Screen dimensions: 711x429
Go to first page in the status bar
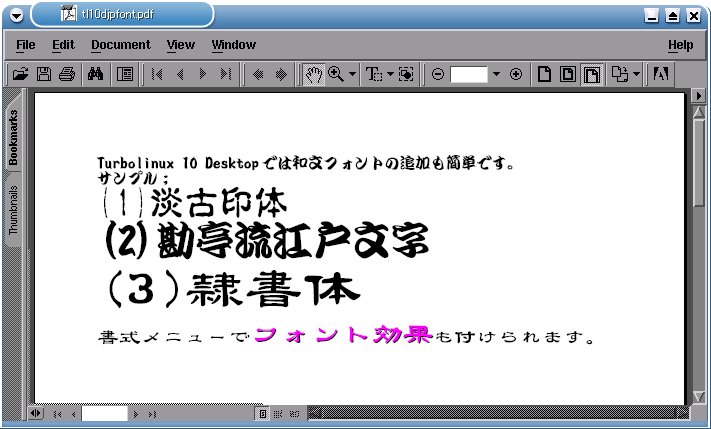pyautogui.click(x=57, y=414)
